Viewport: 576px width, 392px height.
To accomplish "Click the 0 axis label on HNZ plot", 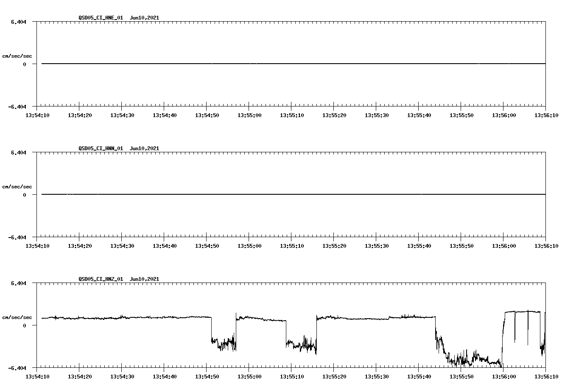I will pyautogui.click(x=25, y=325).
